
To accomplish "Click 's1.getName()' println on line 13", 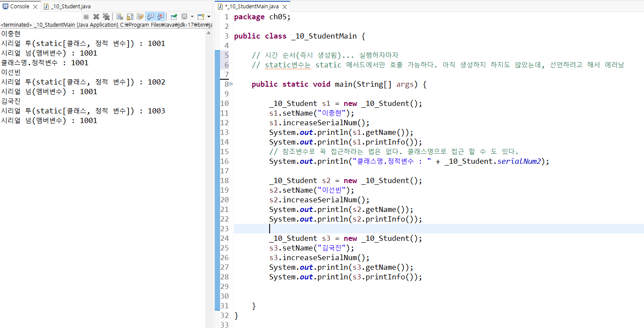I will (342, 132).
